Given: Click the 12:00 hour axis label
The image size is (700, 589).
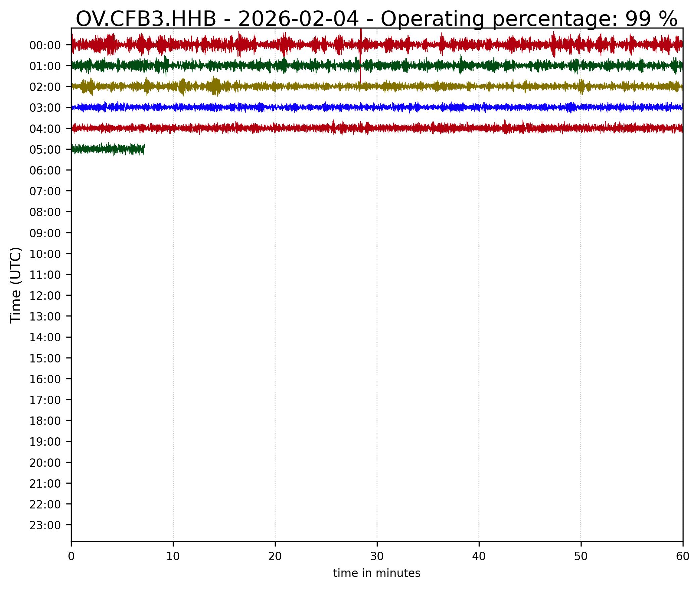Looking at the screenshot, I should pyautogui.click(x=45, y=296).
